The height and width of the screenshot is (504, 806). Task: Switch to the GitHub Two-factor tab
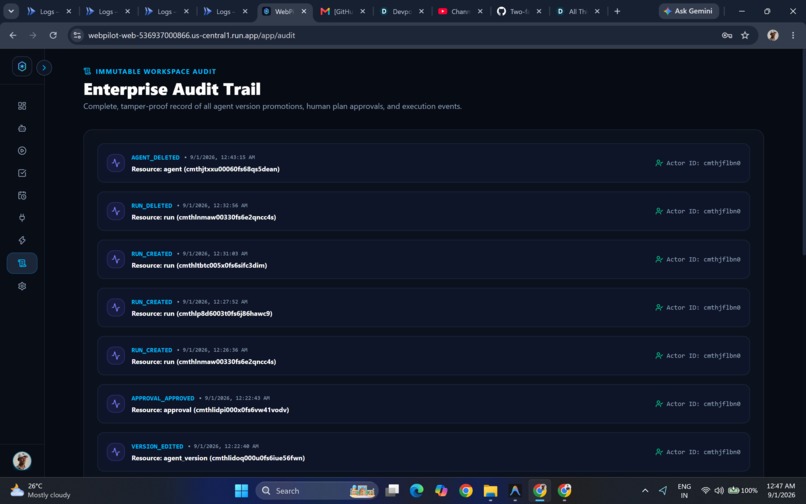(519, 11)
